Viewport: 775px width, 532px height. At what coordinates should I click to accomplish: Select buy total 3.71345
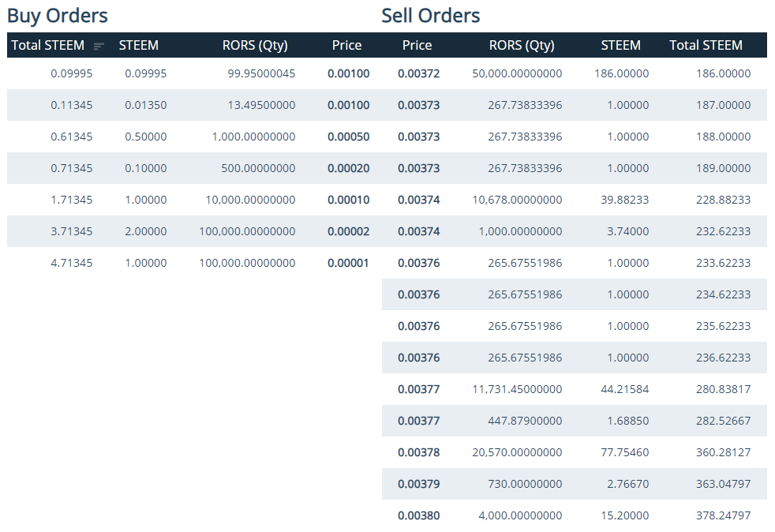click(x=71, y=231)
